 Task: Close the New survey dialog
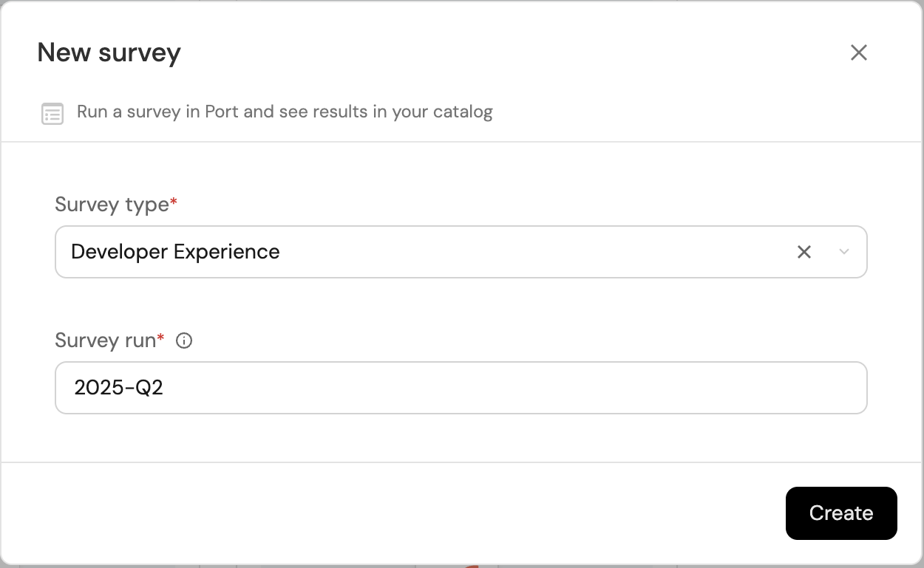[x=858, y=52]
